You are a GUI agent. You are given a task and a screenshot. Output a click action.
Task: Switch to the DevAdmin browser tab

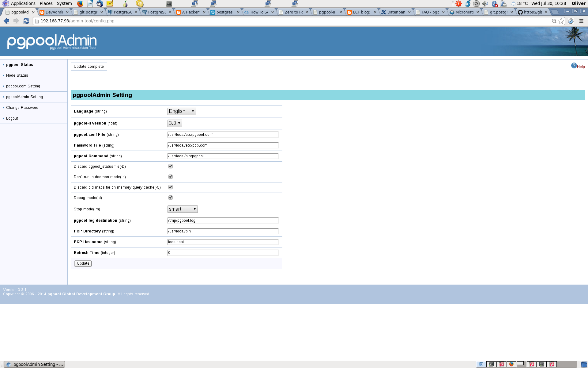pyautogui.click(x=54, y=12)
